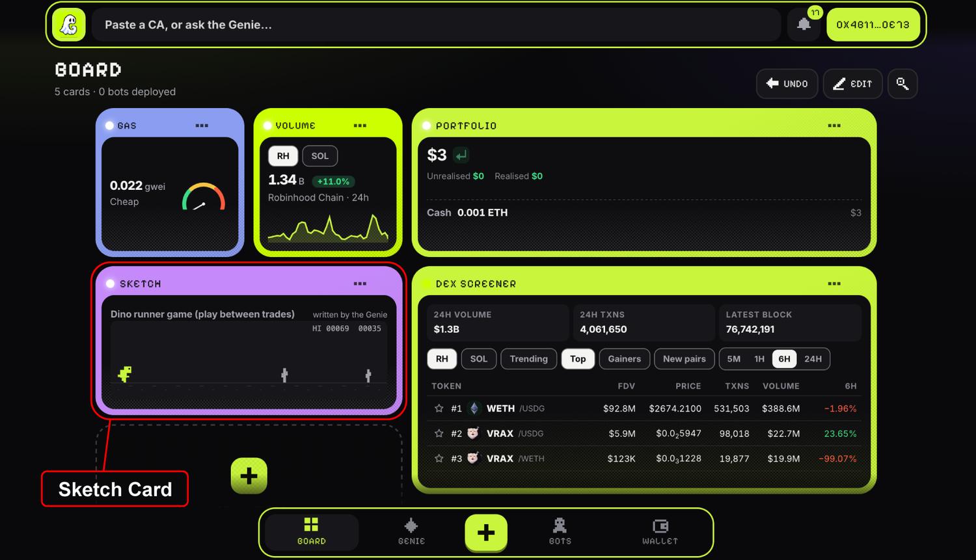Open the Dex Screener card options menu
This screenshot has width=976, height=560.
834,284
